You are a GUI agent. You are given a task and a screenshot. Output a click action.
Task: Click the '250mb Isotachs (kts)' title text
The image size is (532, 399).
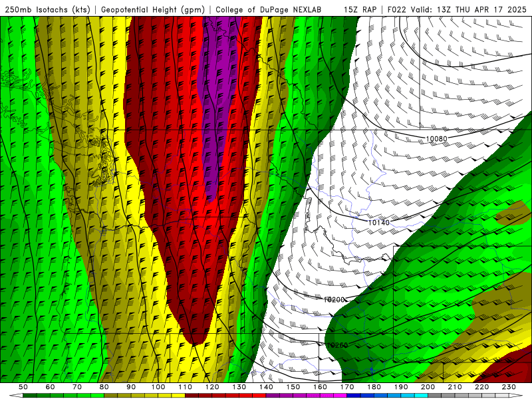tap(47, 9)
